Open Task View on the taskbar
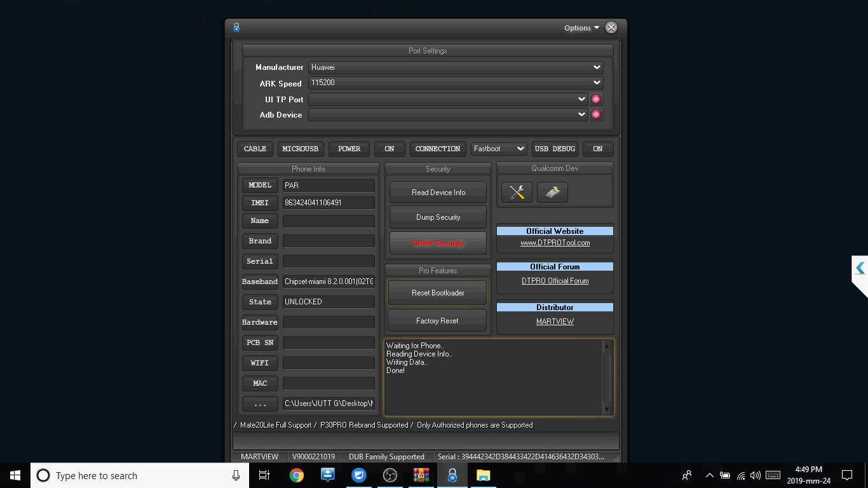Image resolution: width=868 pixels, height=488 pixels. (264, 475)
